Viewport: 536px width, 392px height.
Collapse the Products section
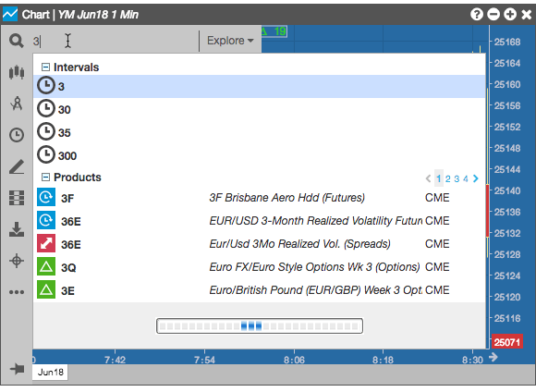click(45, 178)
